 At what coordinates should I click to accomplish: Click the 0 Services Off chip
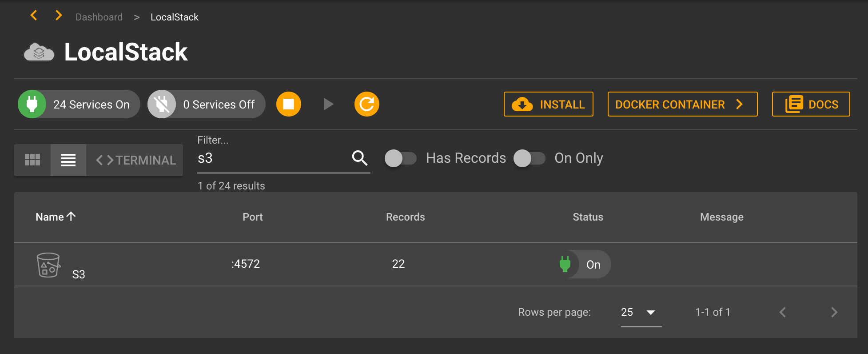click(x=207, y=104)
